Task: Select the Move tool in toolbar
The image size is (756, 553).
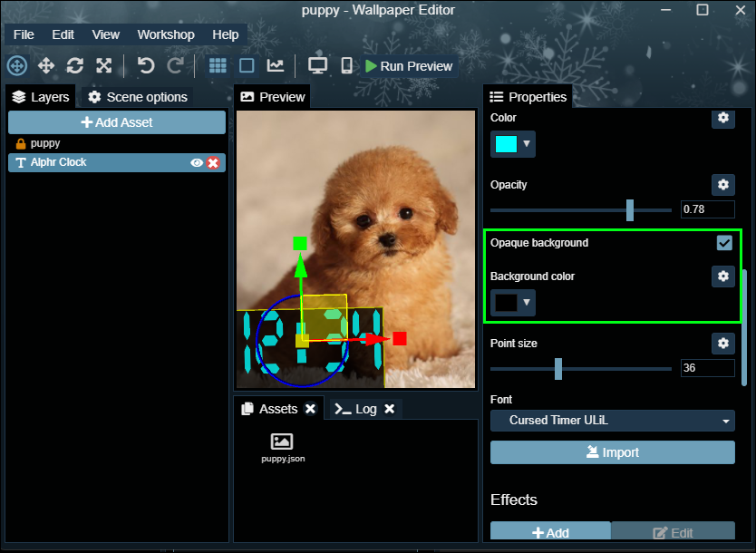Action: click(46, 65)
